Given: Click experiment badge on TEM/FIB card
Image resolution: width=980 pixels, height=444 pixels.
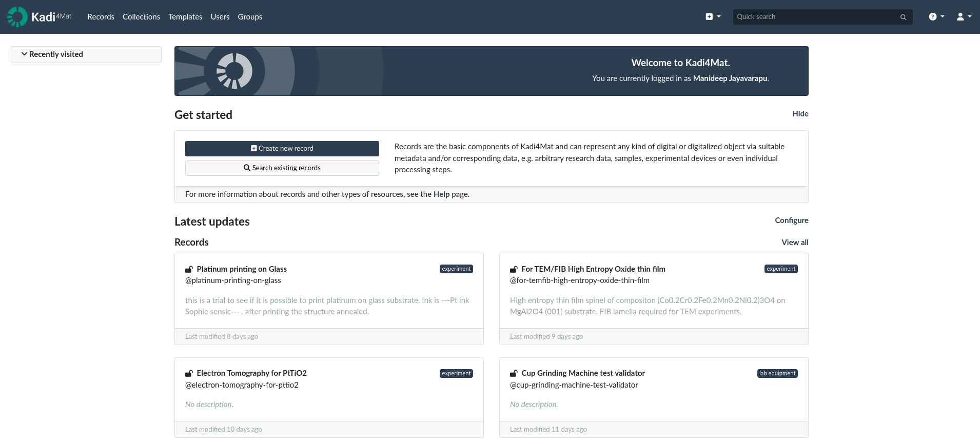Looking at the screenshot, I should (781, 269).
